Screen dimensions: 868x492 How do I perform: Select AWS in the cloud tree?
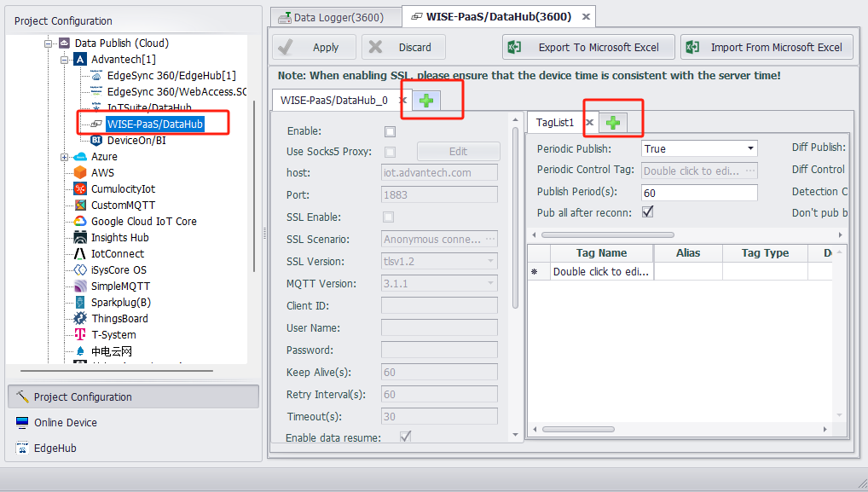(102, 173)
